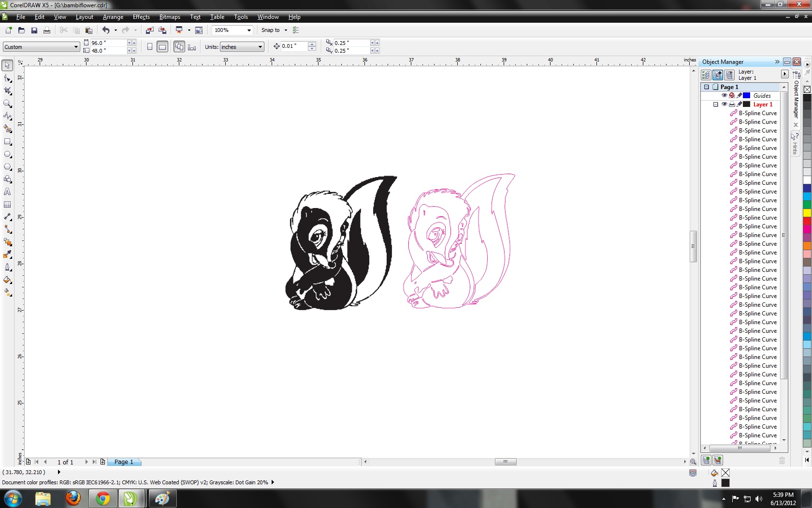Select the Table tool

tap(7, 205)
